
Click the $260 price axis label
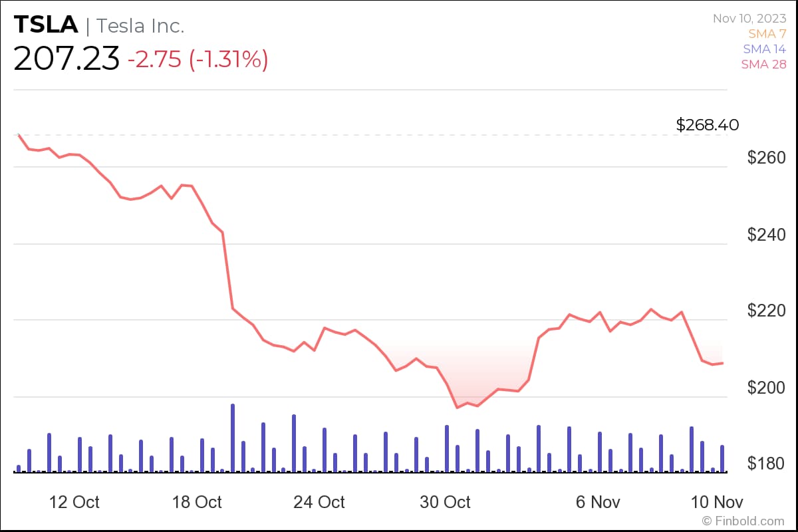click(x=766, y=158)
